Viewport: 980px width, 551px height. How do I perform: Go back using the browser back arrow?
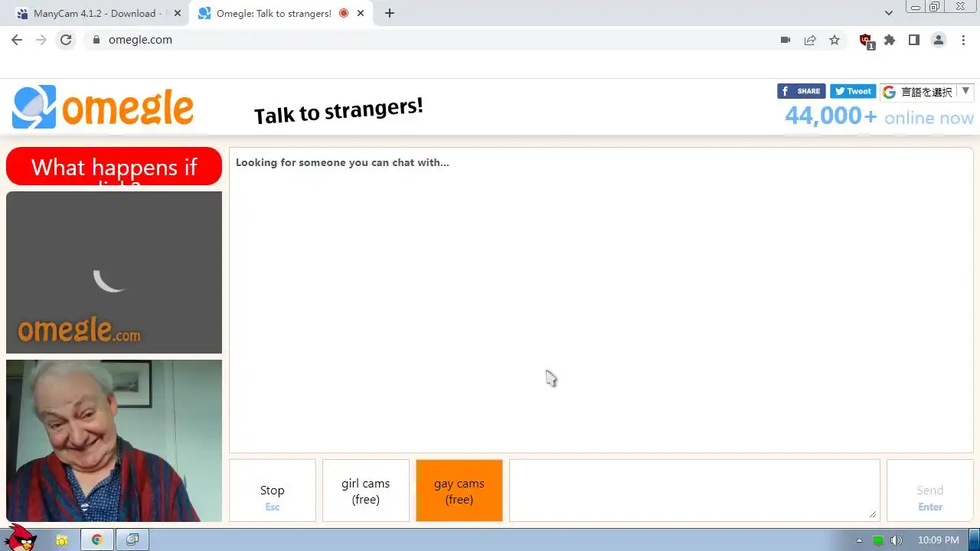click(x=17, y=40)
